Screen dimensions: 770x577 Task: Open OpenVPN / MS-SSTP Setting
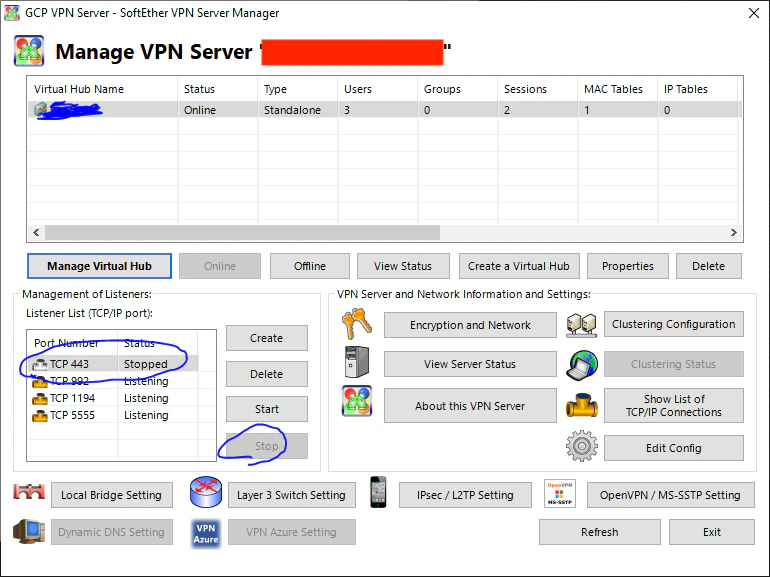click(x=670, y=495)
